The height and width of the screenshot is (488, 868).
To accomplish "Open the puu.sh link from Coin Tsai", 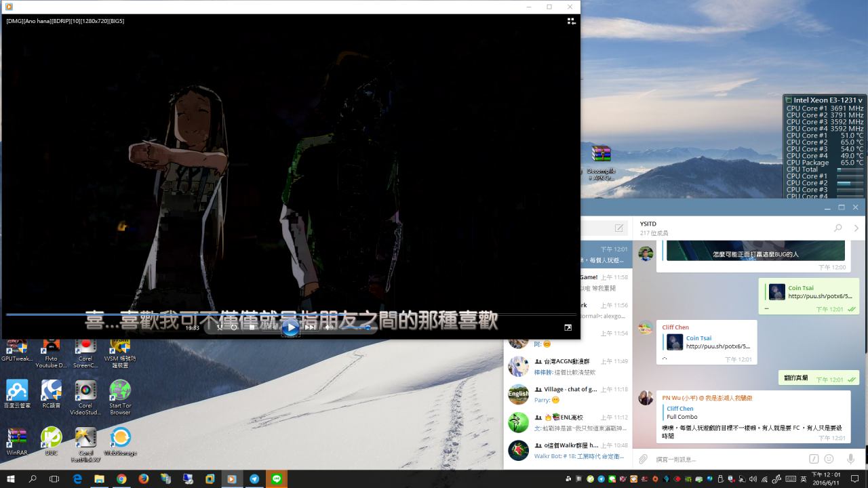I will (x=820, y=296).
